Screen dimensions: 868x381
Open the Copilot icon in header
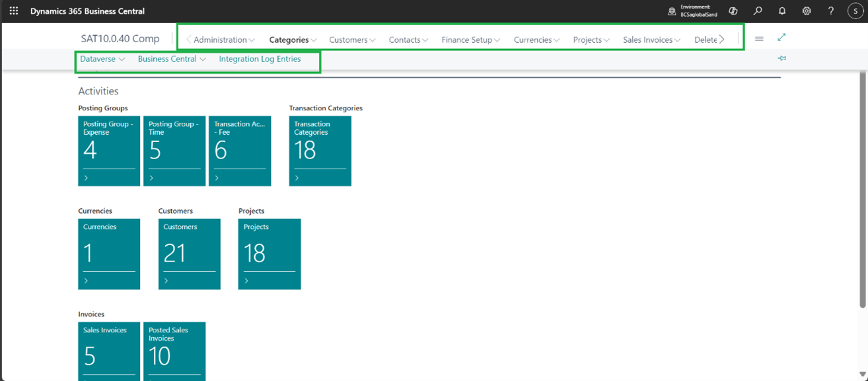[x=733, y=11]
